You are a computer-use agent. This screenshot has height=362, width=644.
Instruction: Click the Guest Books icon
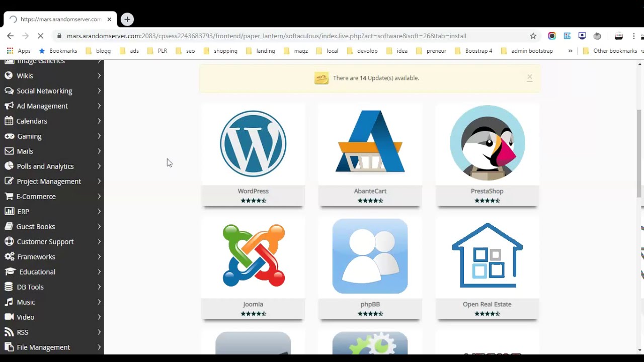pyautogui.click(x=8, y=226)
